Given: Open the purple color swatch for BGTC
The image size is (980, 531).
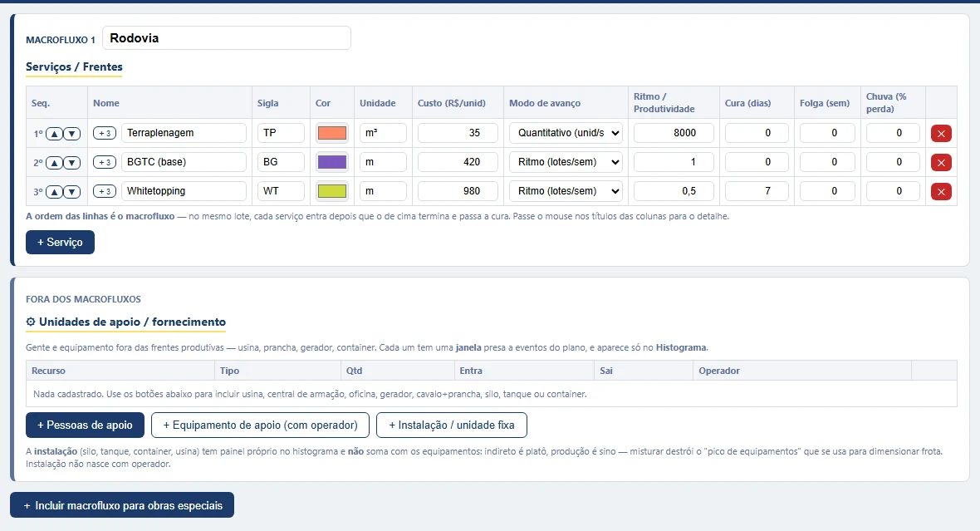Looking at the screenshot, I should click(x=332, y=162).
